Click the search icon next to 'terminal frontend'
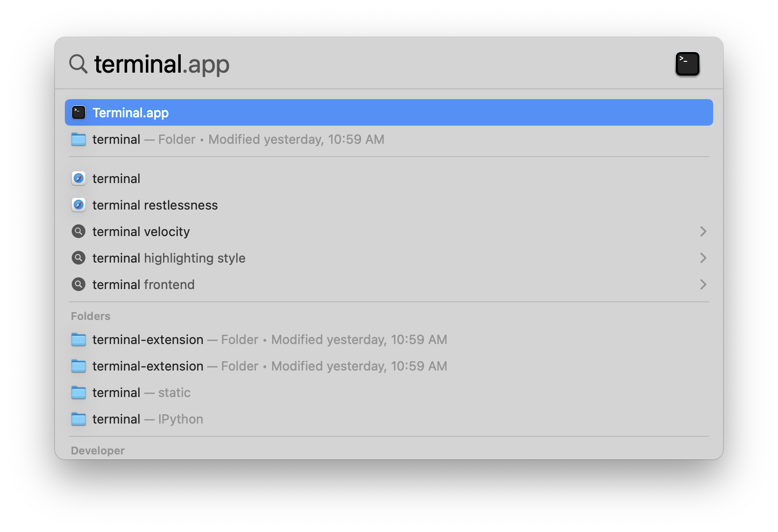The height and width of the screenshot is (532, 778). tap(79, 284)
